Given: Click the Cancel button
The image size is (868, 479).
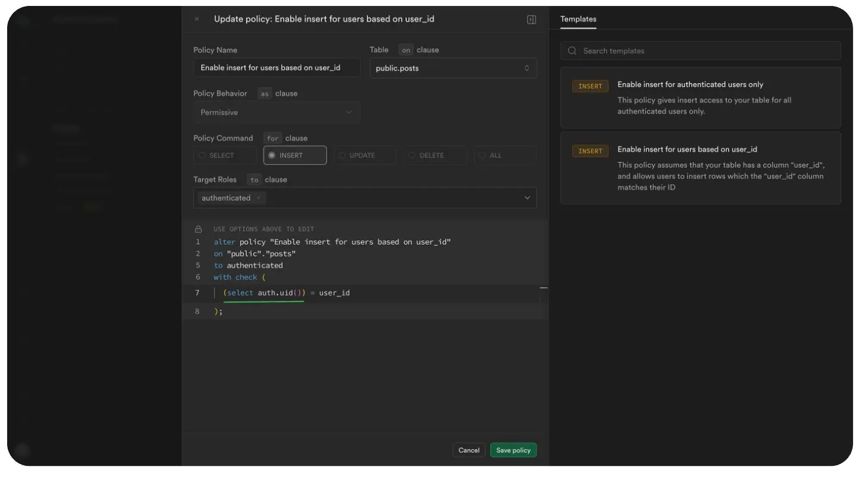Looking at the screenshot, I should point(469,450).
